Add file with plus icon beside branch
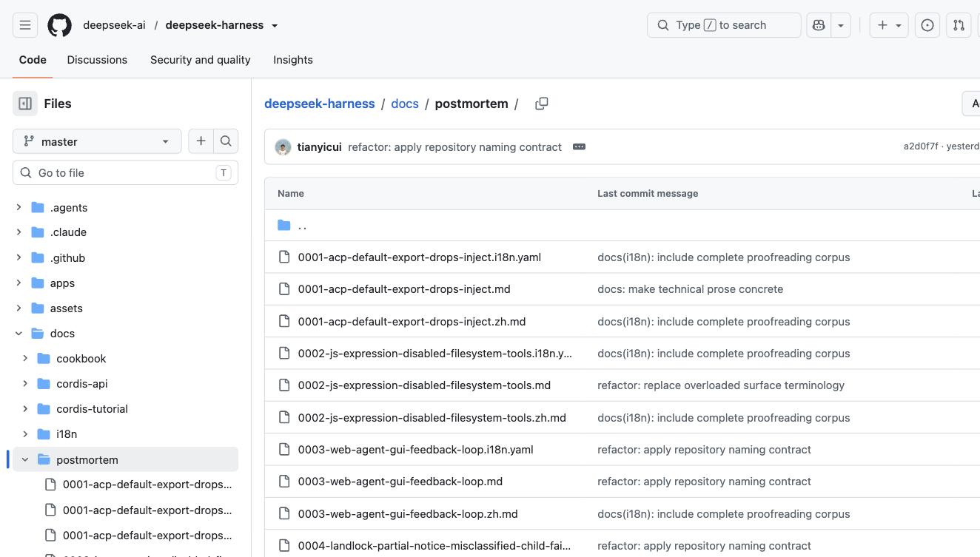Screen dimensions: 980x557 coord(201,141)
